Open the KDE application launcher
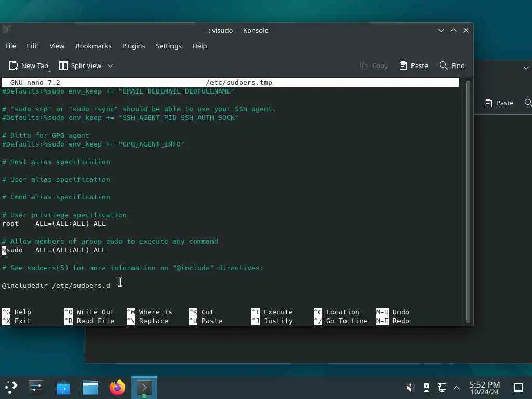The height and width of the screenshot is (399, 532). click(x=11, y=387)
